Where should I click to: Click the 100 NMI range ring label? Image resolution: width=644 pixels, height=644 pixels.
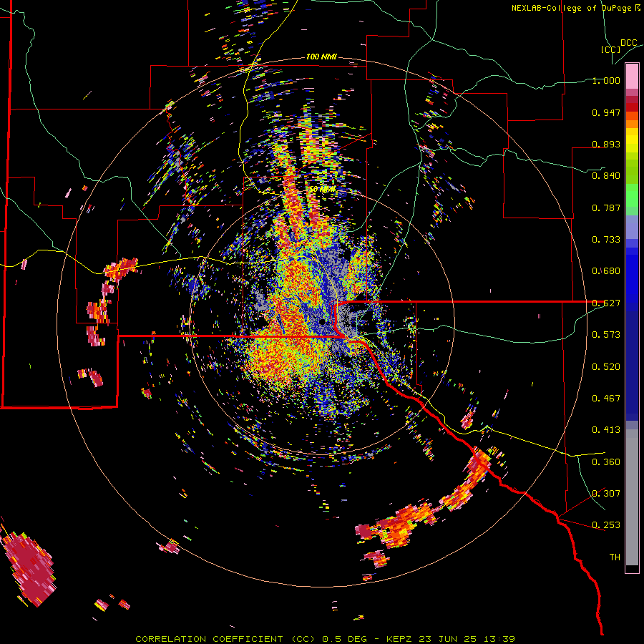tap(321, 57)
